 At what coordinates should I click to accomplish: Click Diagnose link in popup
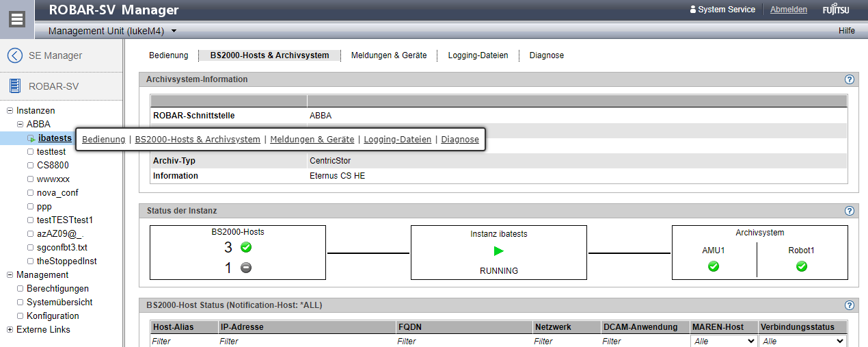(460, 139)
